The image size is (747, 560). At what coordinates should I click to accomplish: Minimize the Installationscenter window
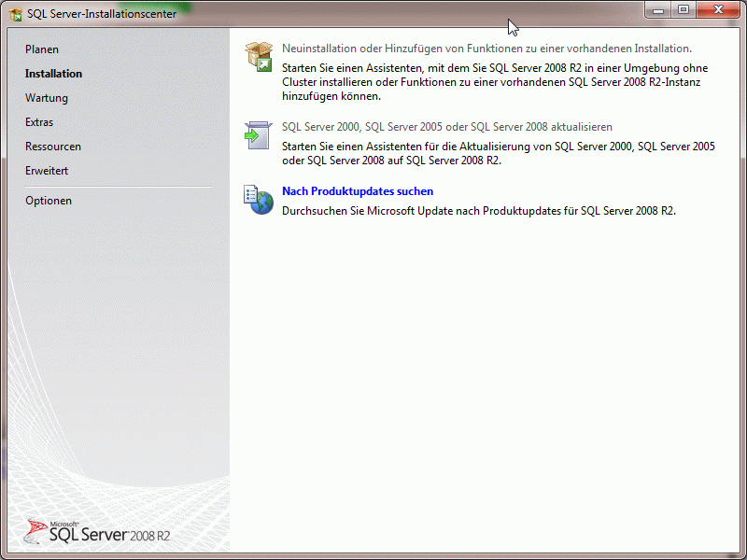(x=658, y=10)
